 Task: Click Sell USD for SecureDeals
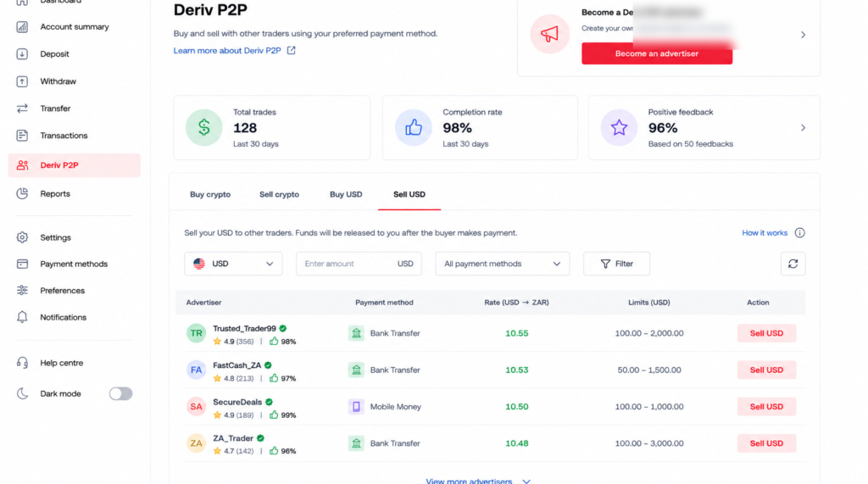pos(766,407)
